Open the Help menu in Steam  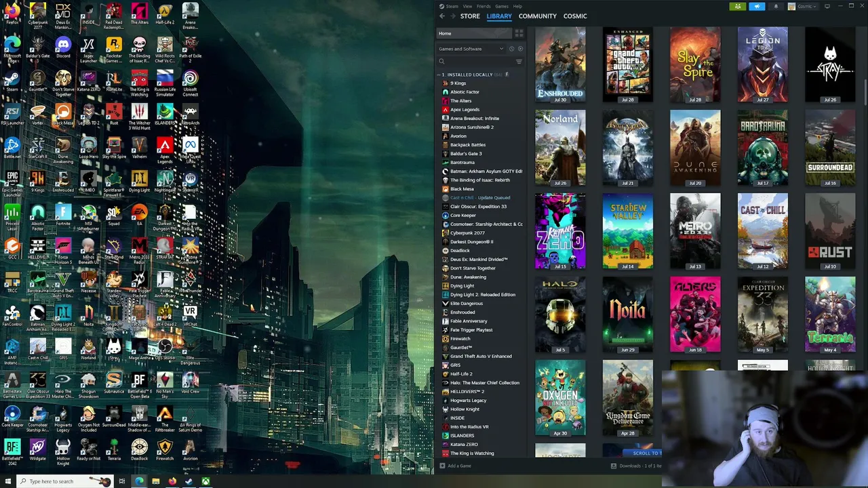[x=517, y=6]
